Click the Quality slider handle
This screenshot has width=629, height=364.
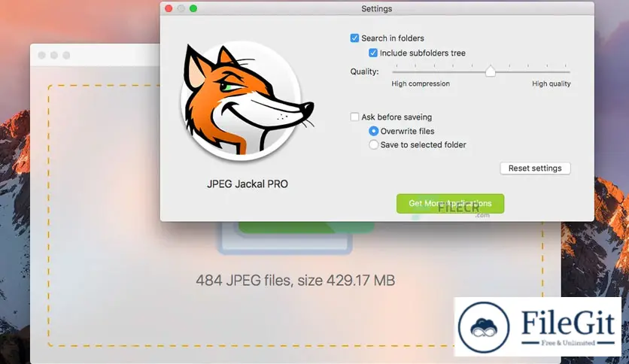[x=491, y=71]
